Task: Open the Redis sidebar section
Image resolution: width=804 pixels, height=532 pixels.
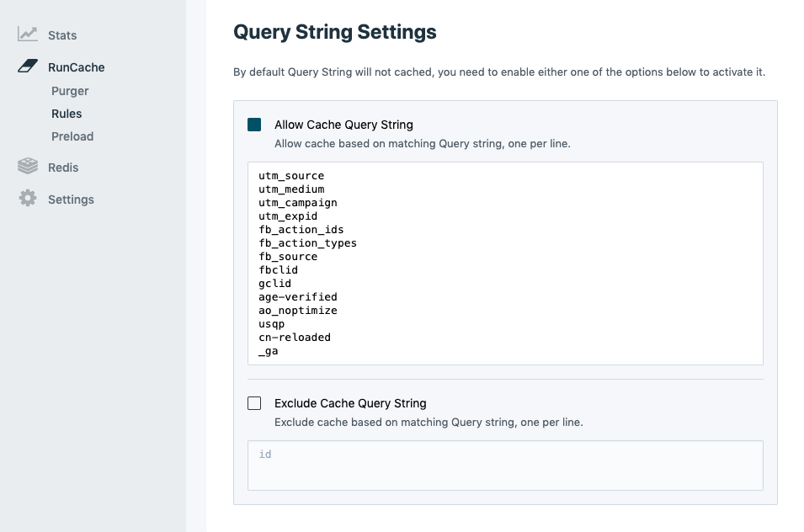Action: [63, 168]
